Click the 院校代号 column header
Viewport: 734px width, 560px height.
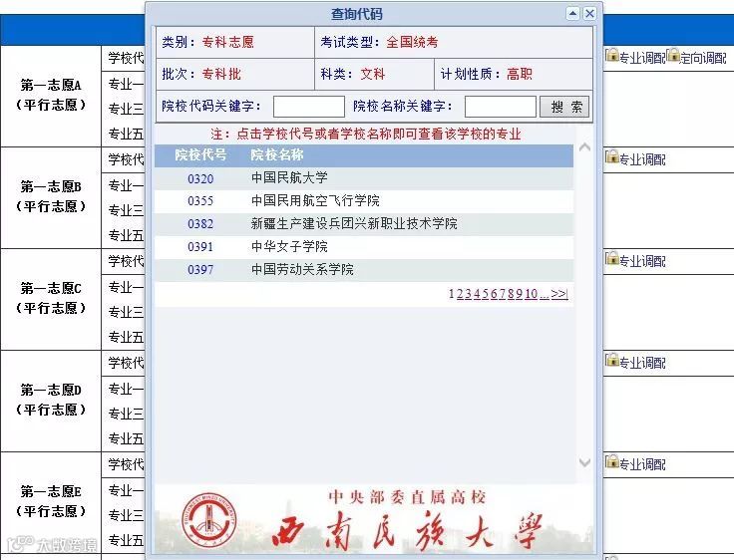(x=200, y=154)
